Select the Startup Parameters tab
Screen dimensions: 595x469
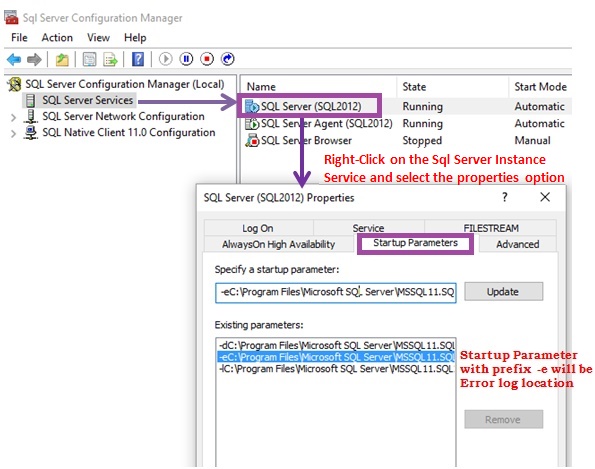416,243
